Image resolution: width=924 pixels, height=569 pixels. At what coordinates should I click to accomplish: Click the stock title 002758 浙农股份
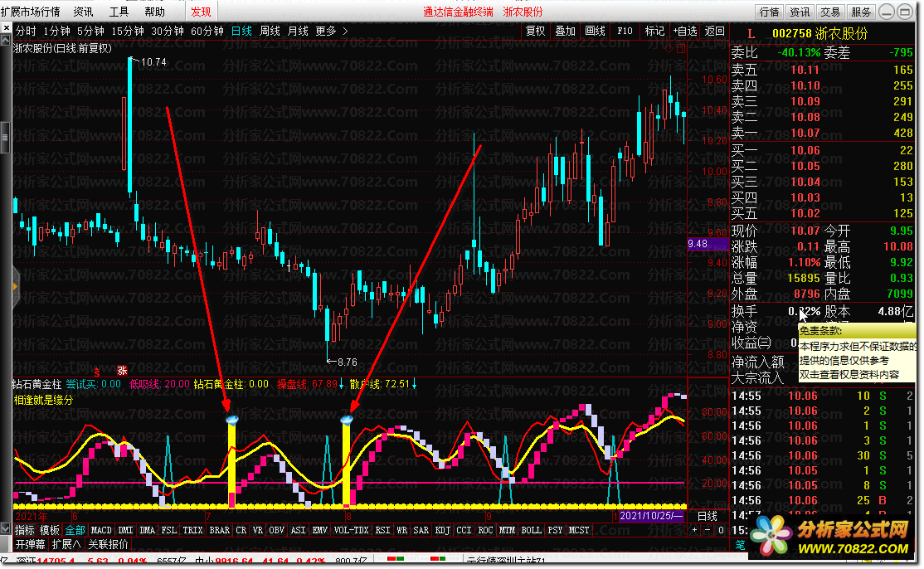819,33
